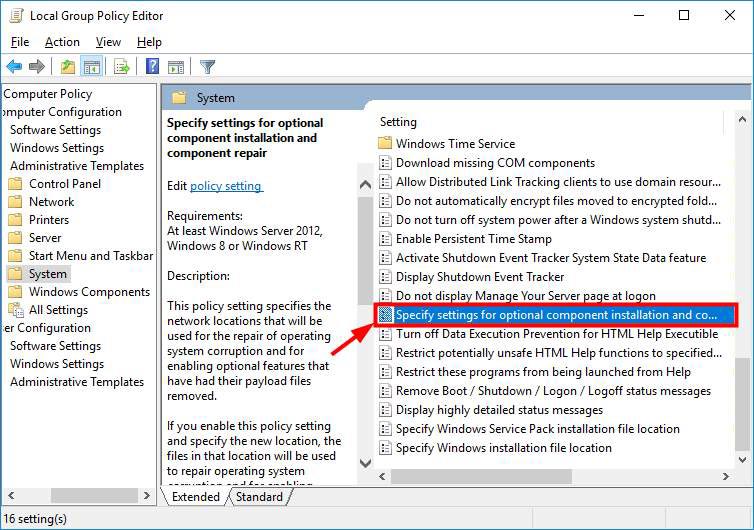This screenshot has height=530, width=754.
Task: Toggle the Show/Hide Action Pane icon
Action: pos(175,67)
